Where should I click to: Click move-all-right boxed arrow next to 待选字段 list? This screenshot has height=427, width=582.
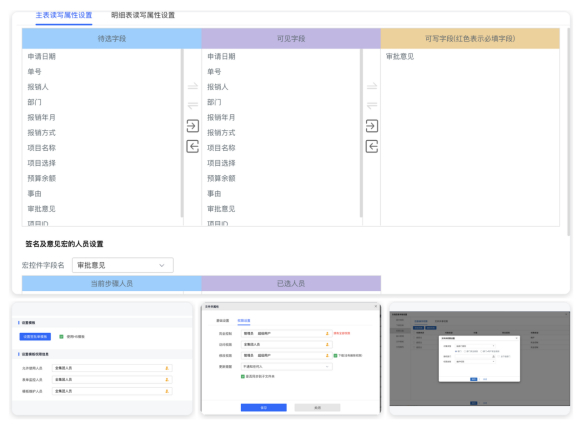click(193, 126)
